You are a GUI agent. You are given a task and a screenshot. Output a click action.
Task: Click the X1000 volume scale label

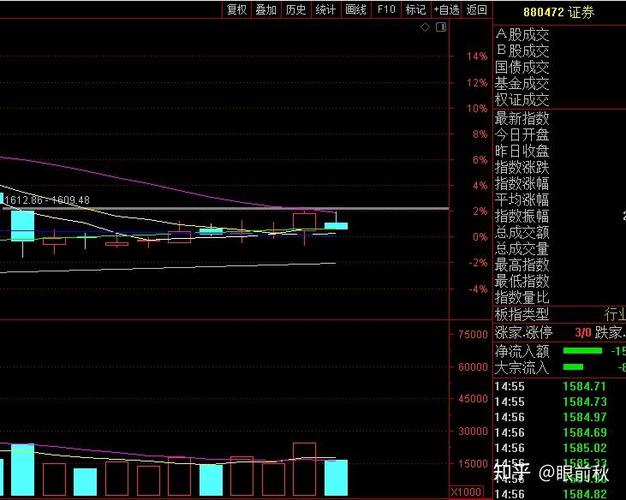(x=467, y=492)
